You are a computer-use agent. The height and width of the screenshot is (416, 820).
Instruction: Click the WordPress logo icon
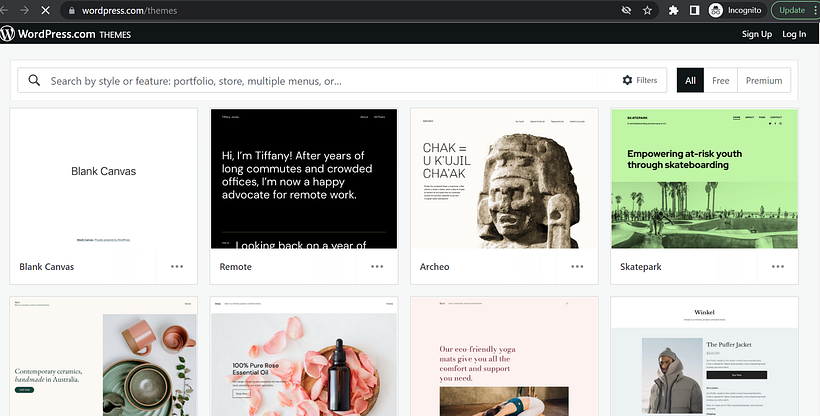pyautogui.click(x=7, y=34)
